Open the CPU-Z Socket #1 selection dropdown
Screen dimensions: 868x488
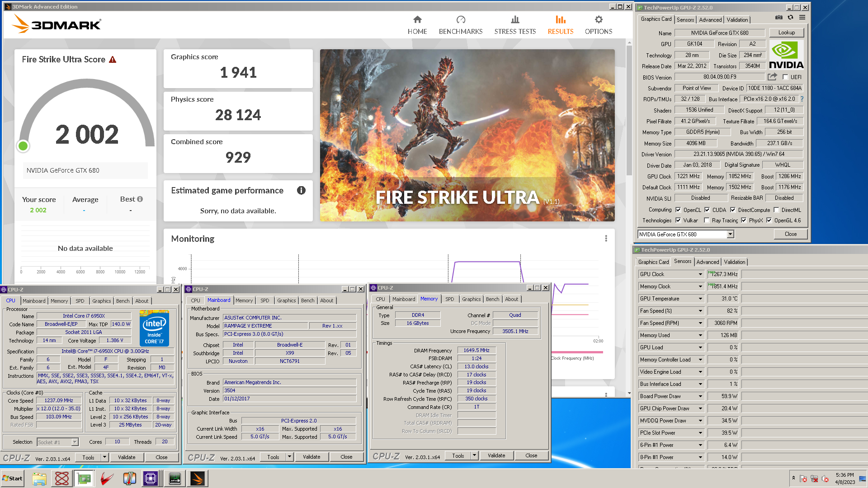75,442
